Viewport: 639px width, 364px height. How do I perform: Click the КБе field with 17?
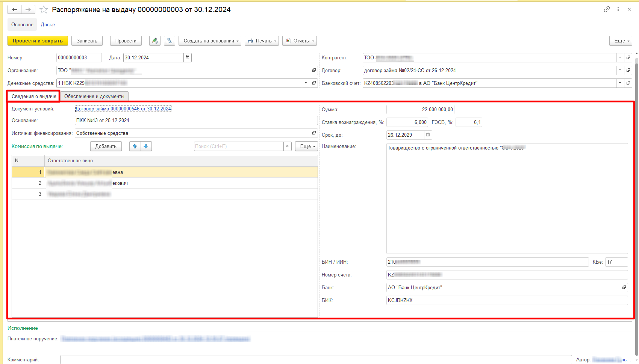[616, 262]
